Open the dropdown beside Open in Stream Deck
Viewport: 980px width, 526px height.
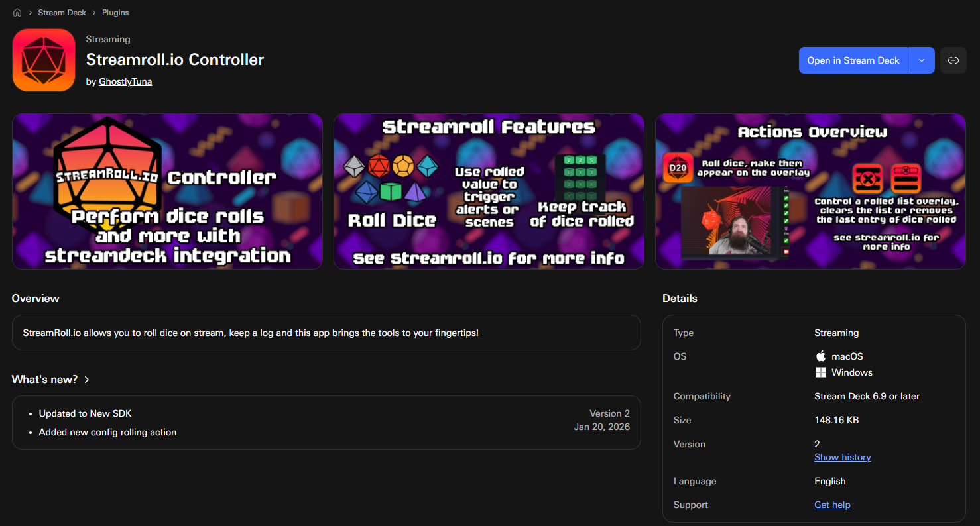pyautogui.click(x=922, y=60)
